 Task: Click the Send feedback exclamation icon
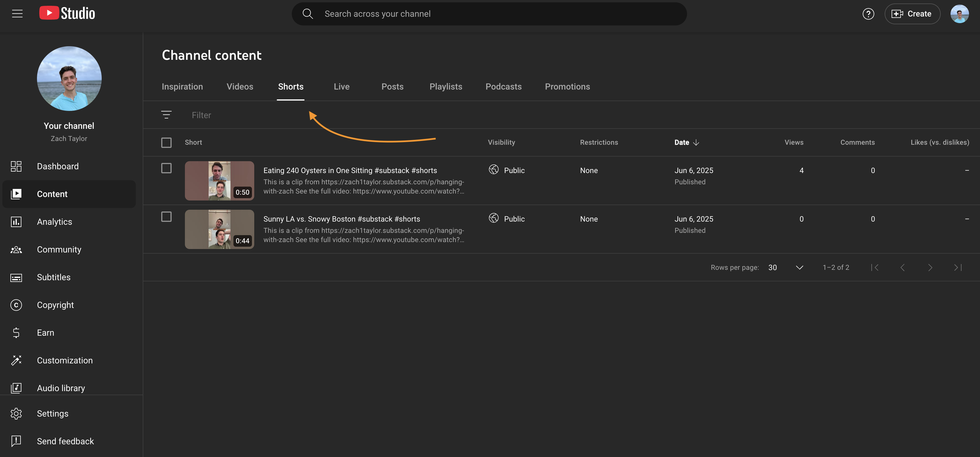tap(16, 441)
